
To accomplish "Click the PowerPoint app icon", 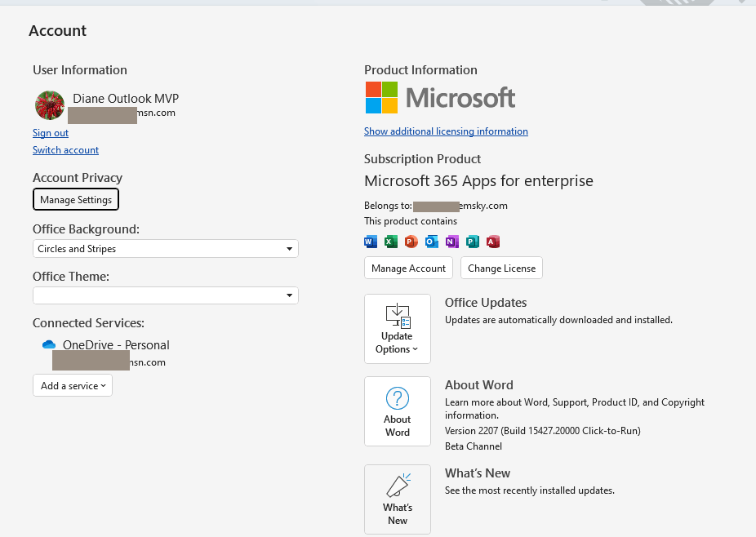I will tap(411, 242).
